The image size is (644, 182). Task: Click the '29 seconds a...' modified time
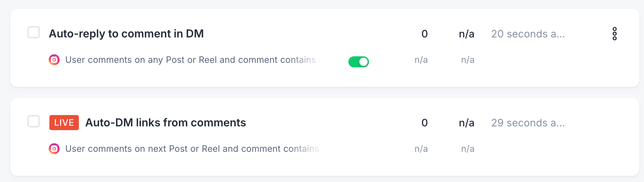pos(528,123)
